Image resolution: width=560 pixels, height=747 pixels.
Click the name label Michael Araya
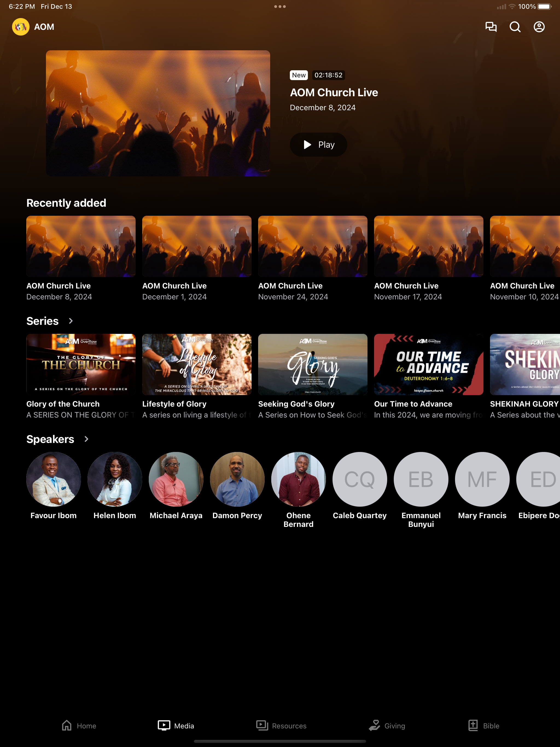click(x=176, y=515)
